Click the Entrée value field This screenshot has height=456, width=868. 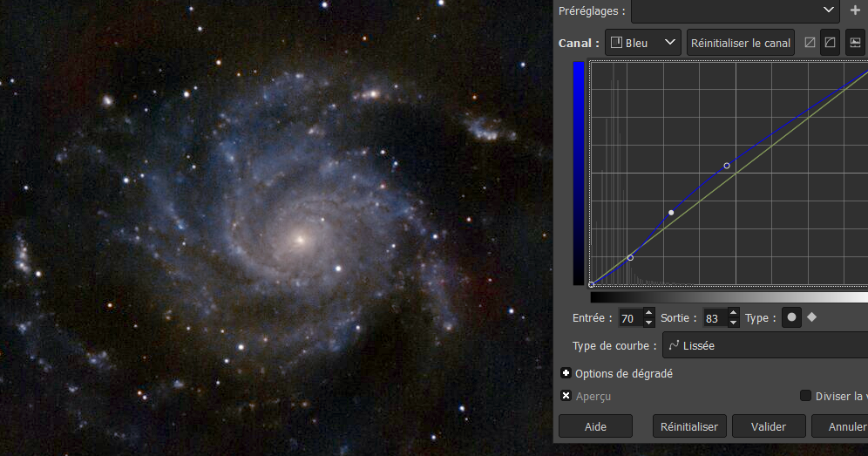click(x=630, y=318)
